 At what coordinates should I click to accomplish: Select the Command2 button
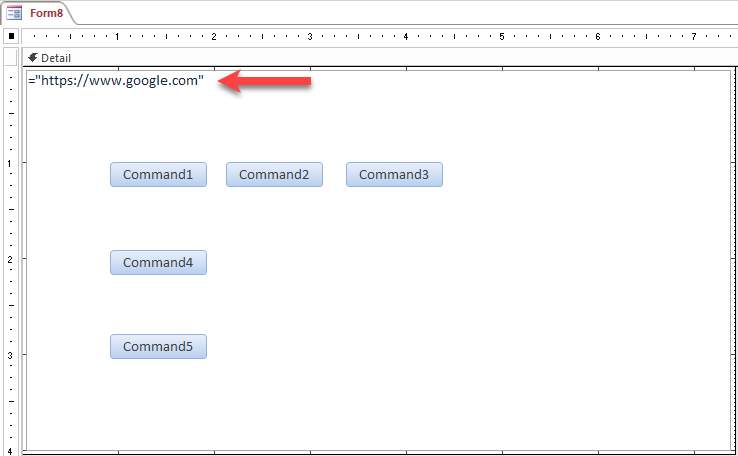[274, 175]
